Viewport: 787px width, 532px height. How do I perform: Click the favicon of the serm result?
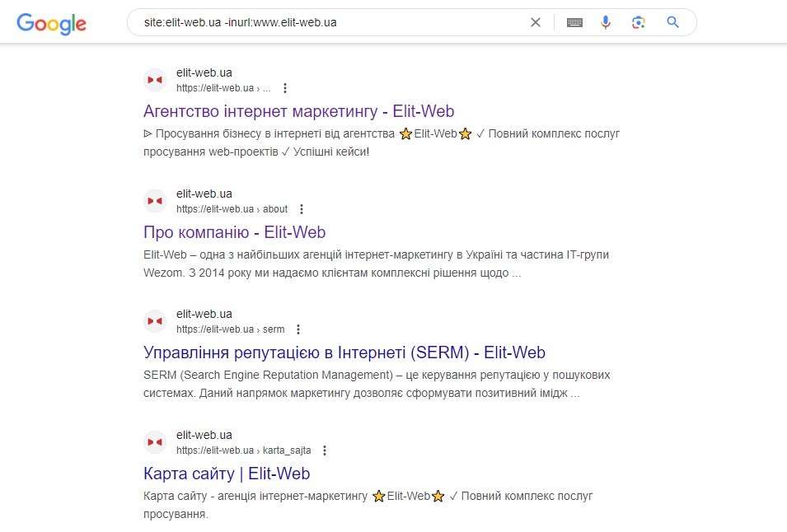[155, 321]
